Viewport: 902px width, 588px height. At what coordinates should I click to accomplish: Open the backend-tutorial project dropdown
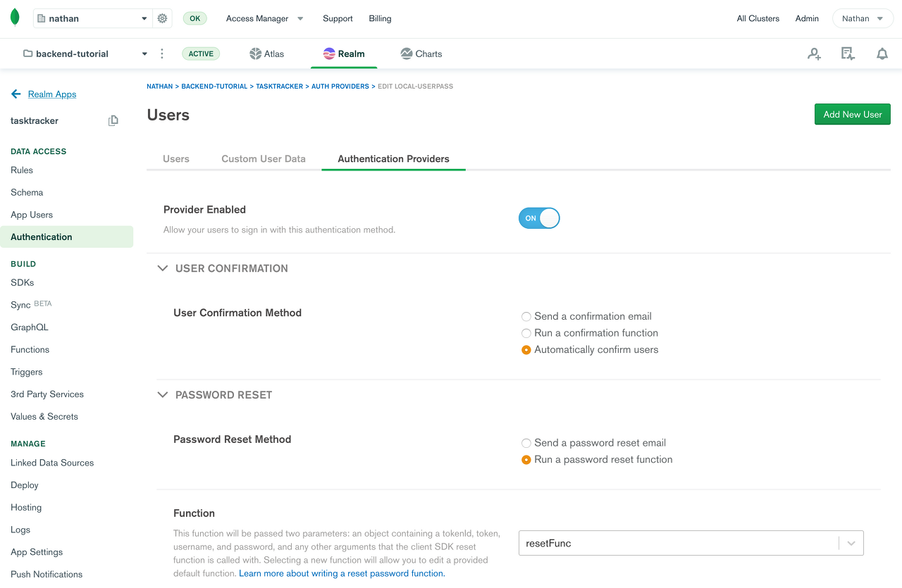click(85, 54)
